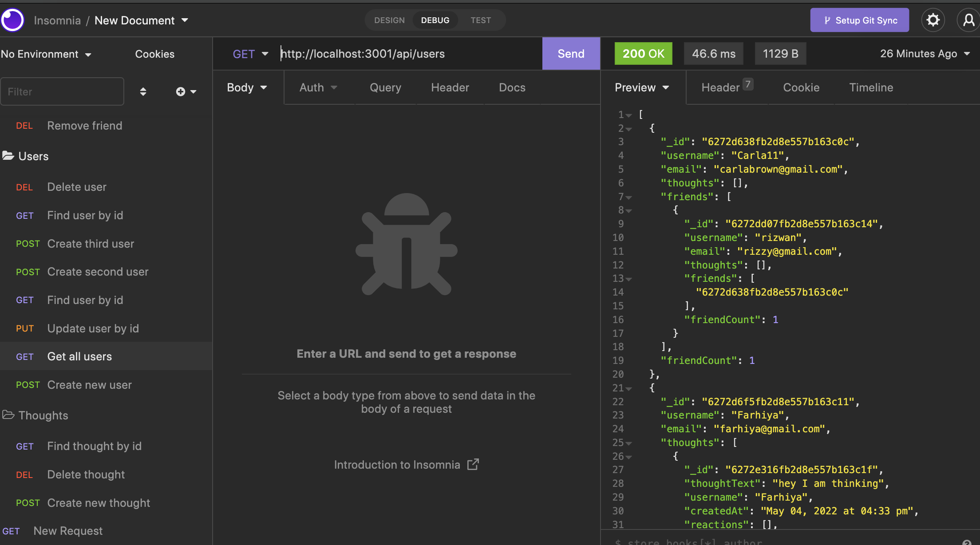This screenshot has width=980, height=545.
Task: Click the Send button to fire request
Action: pos(570,54)
